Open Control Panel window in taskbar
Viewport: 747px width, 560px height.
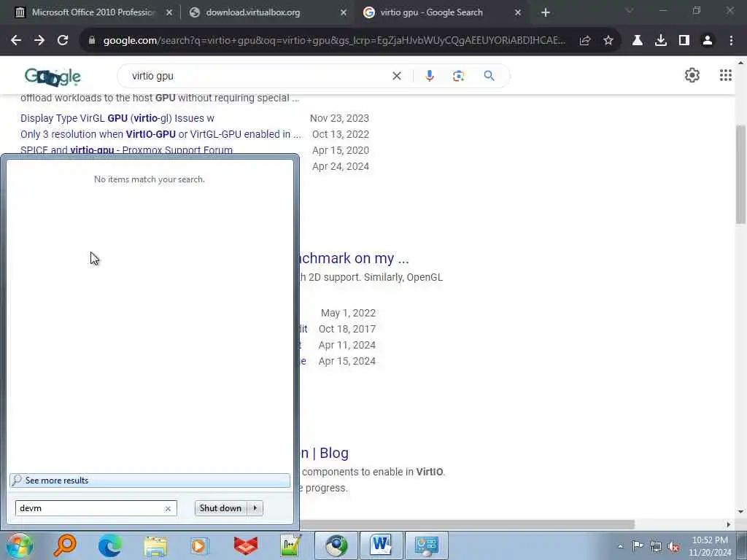426,545
